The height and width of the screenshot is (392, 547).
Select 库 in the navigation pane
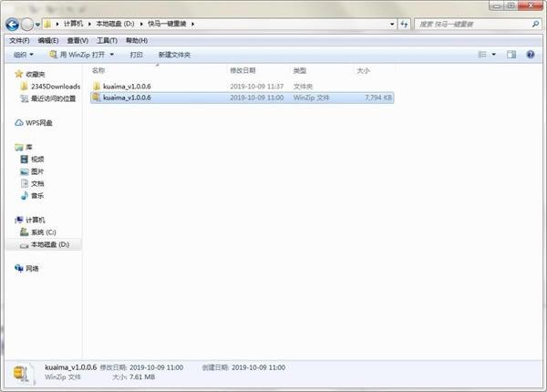[x=28, y=147]
